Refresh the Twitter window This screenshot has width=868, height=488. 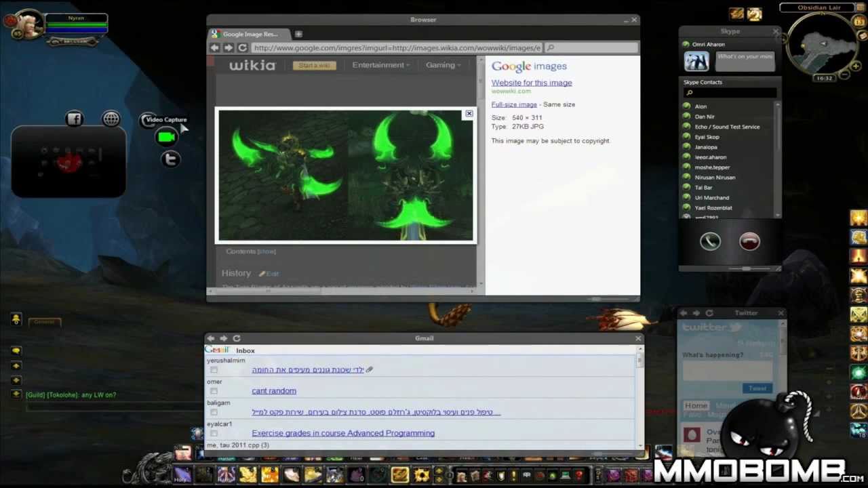pos(709,313)
